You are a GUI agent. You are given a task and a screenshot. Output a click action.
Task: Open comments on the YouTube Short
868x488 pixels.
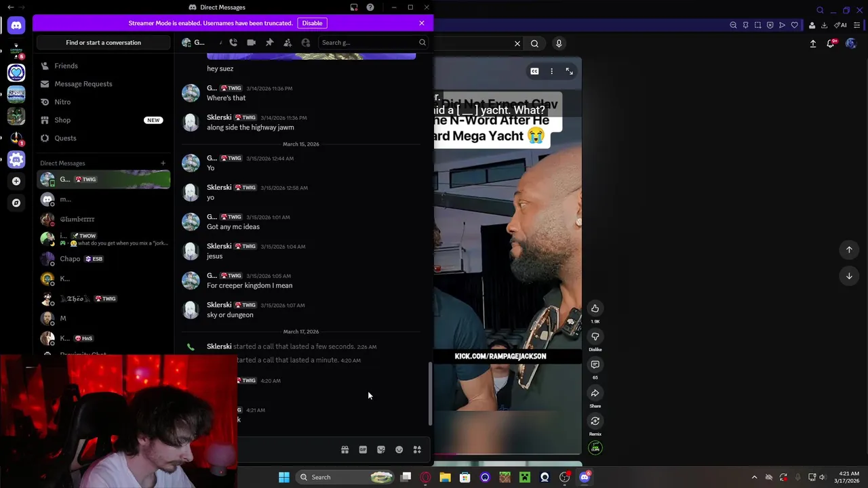click(595, 365)
